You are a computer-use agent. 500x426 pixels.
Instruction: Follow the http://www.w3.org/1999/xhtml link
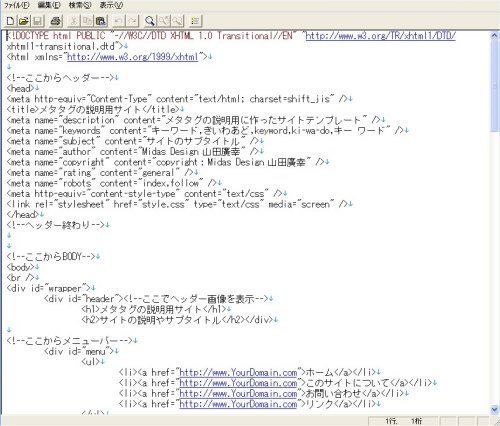pyautogui.click(x=133, y=57)
